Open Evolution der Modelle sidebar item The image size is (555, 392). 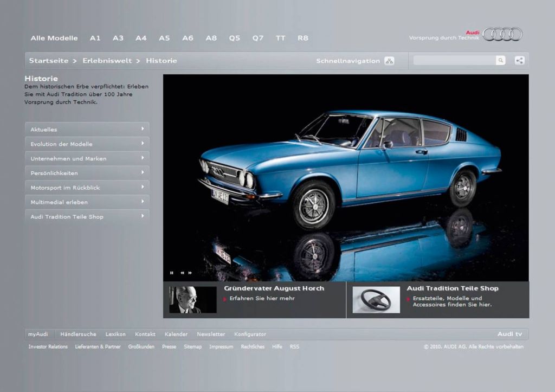[x=87, y=144]
